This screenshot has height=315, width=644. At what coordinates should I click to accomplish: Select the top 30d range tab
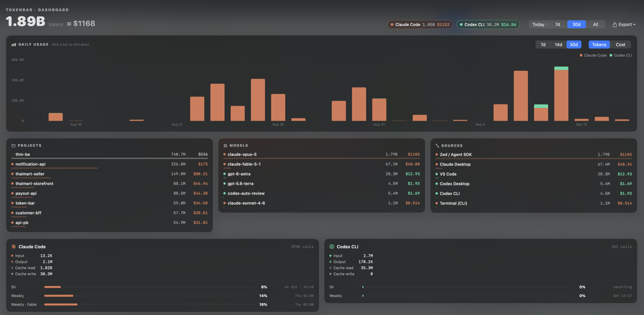click(x=576, y=24)
